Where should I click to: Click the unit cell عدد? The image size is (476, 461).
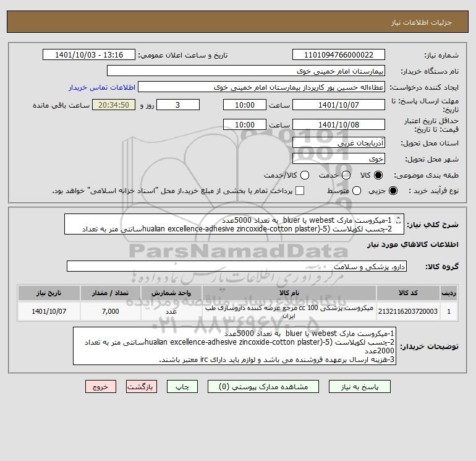(171, 311)
